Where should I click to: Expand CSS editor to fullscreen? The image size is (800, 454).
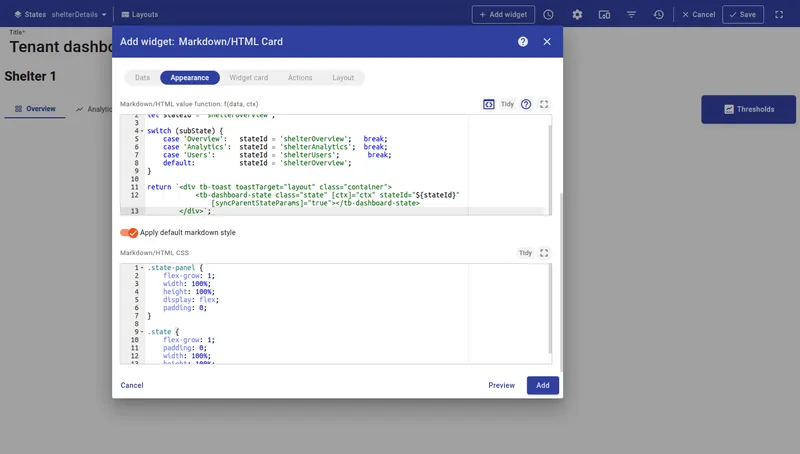[x=544, y=253]
